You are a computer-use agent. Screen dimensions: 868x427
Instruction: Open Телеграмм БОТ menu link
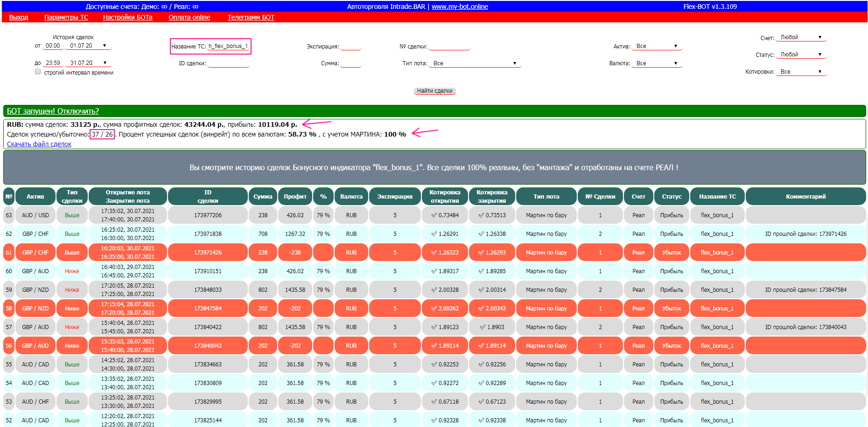coord(251,17)
